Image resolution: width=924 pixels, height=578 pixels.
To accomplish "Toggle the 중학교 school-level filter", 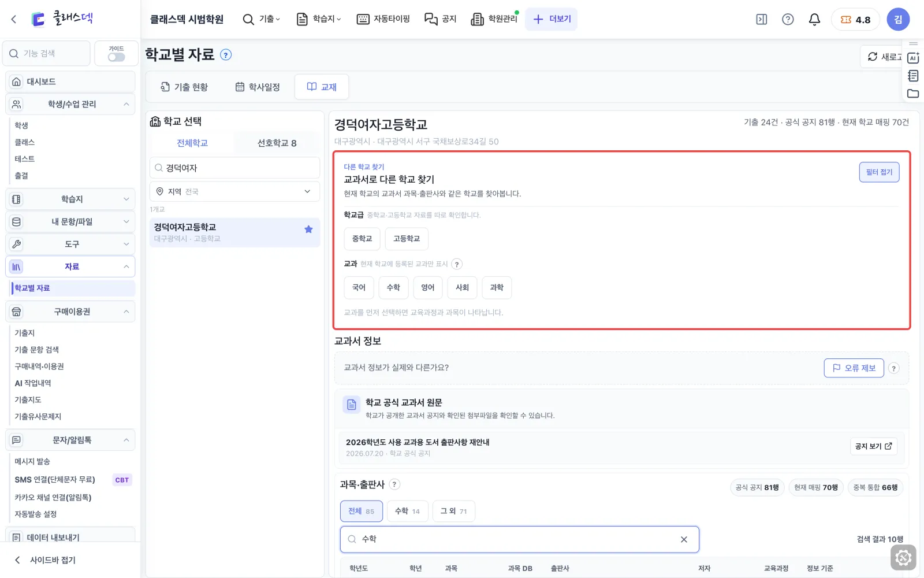I will (x=362, y=239).
